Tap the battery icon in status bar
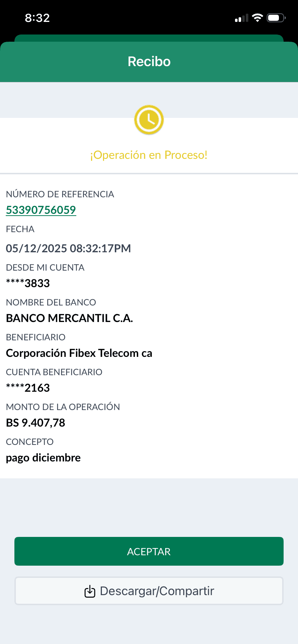The image size is (298, 644). click(276, 18)
